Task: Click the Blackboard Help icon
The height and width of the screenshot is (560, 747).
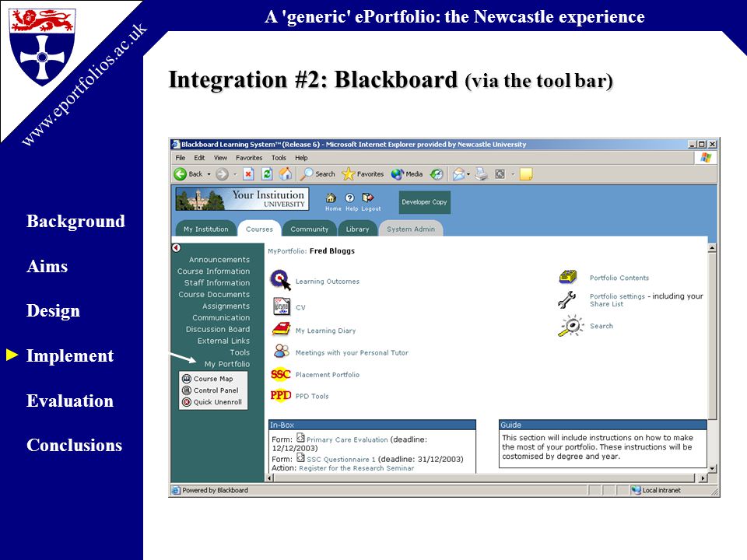Action: pos(349,198)
